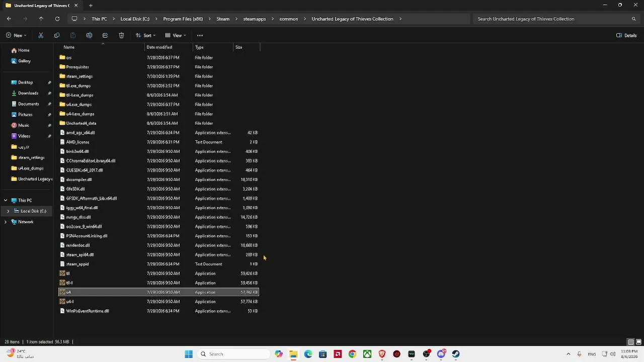Image resolution: width=644 pixels, height=362 pixels.
Task: Open Discord from the taskbar
Action: pyautogui.click(x=441, y=354)
